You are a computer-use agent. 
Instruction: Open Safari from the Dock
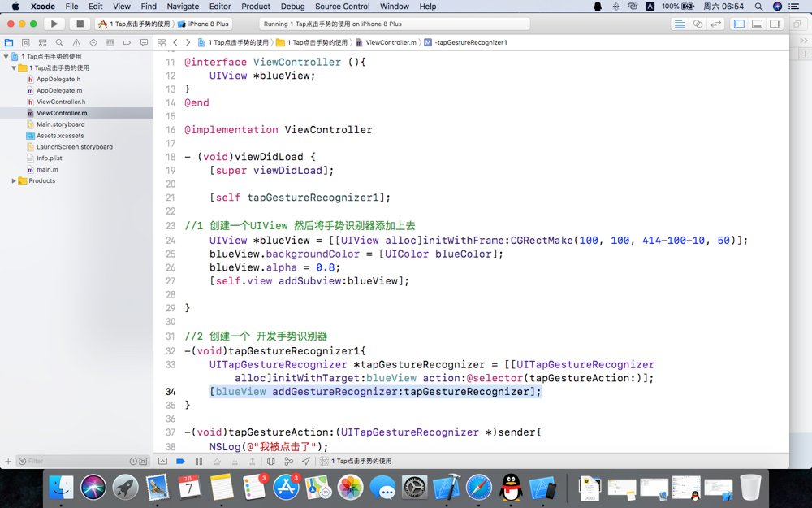click(479, 488)
